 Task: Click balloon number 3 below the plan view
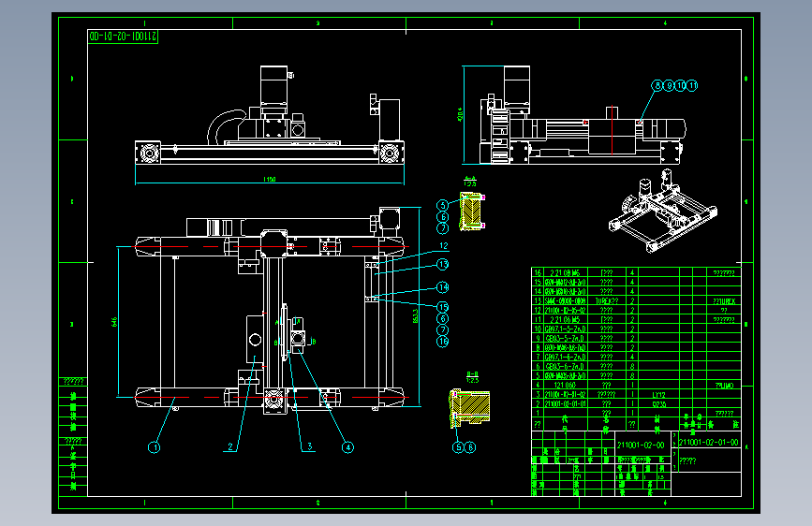(x=310, y=446)
